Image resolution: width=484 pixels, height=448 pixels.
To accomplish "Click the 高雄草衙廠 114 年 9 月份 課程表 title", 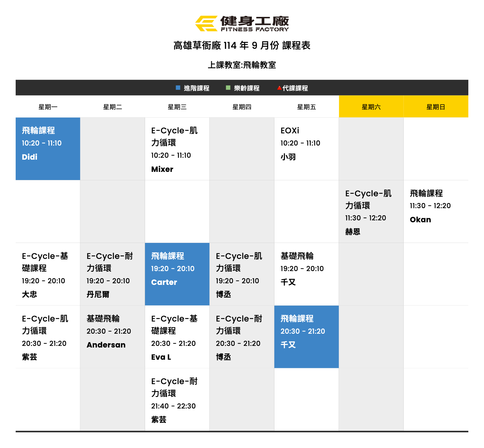I will (242, 45).
